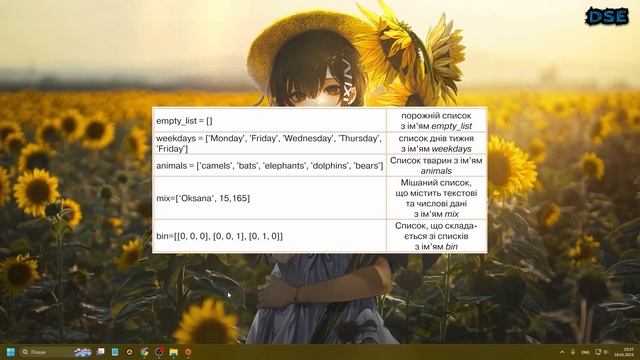Click the bin nested list code cell
Image resolution: width=640 pixels, height=360 pixels.
(x=269, y=236)
